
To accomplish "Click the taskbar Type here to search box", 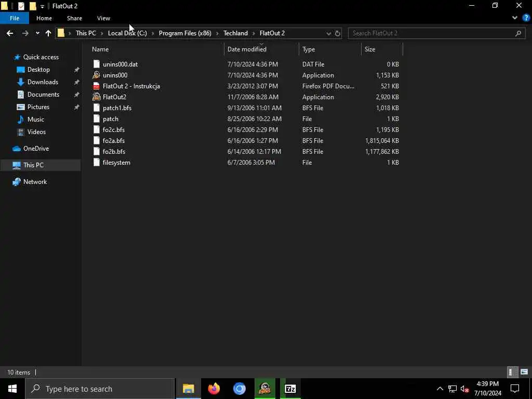I will [x=100, y=389].
